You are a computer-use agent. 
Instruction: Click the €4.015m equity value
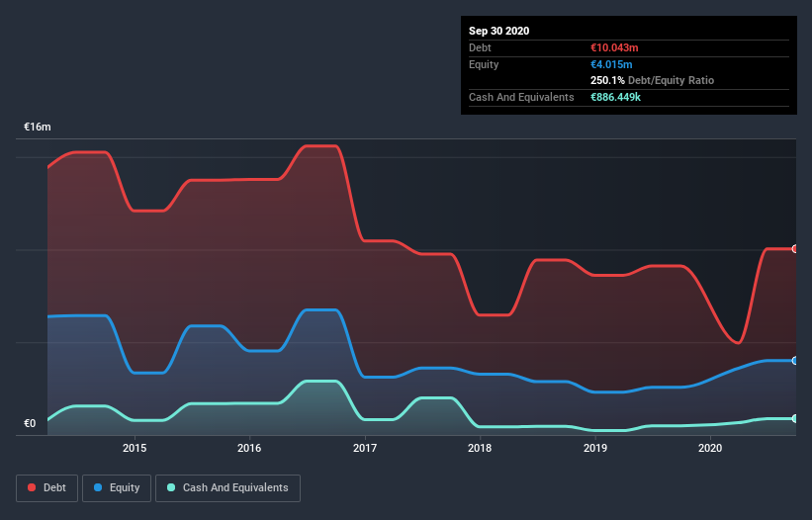coord(611,64)
